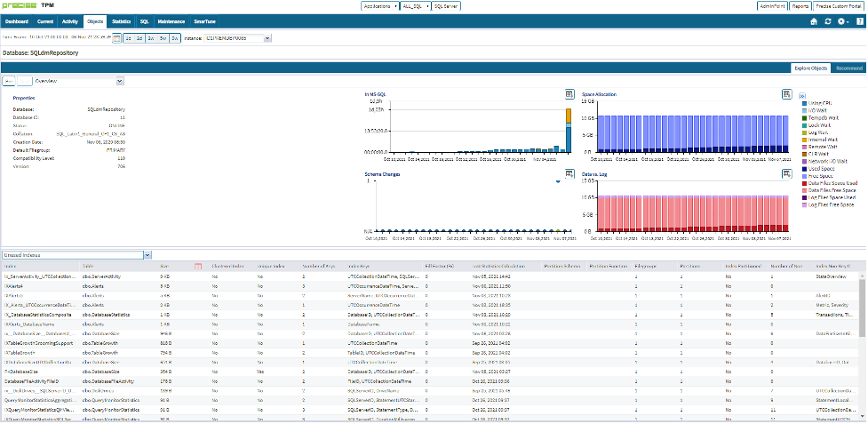The image size is (868, 424).
Task: Switch to the Current tab
Action: pos(44,21)
